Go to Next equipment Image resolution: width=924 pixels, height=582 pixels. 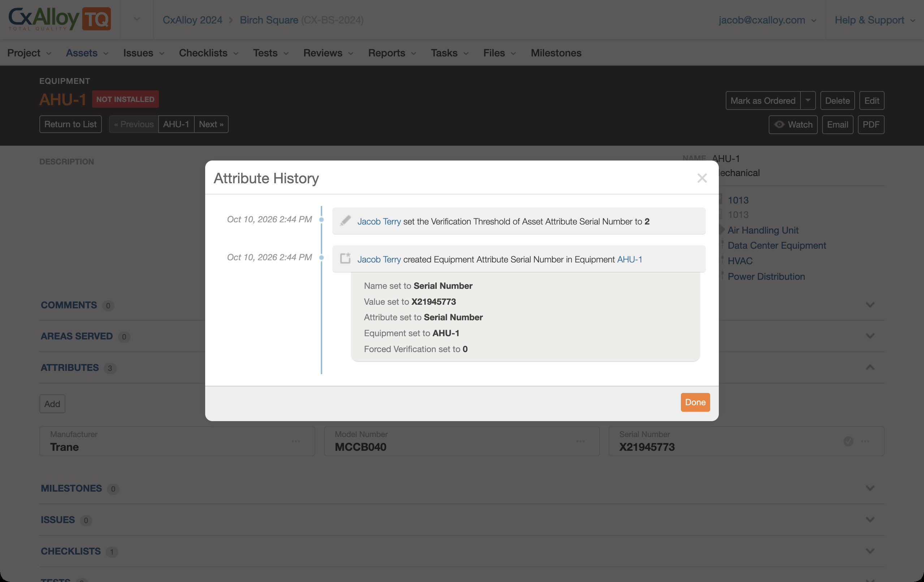(211, 124)
